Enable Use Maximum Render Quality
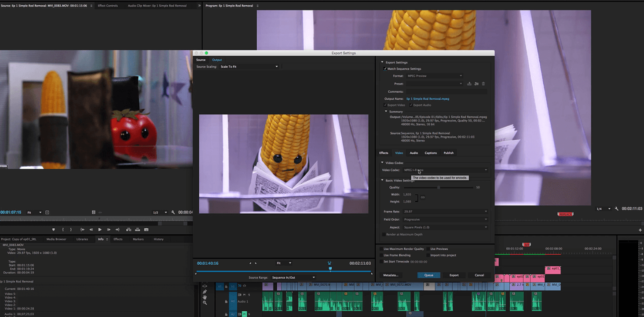644x317 pixels. pyautogui.click(x=381, y=249)
